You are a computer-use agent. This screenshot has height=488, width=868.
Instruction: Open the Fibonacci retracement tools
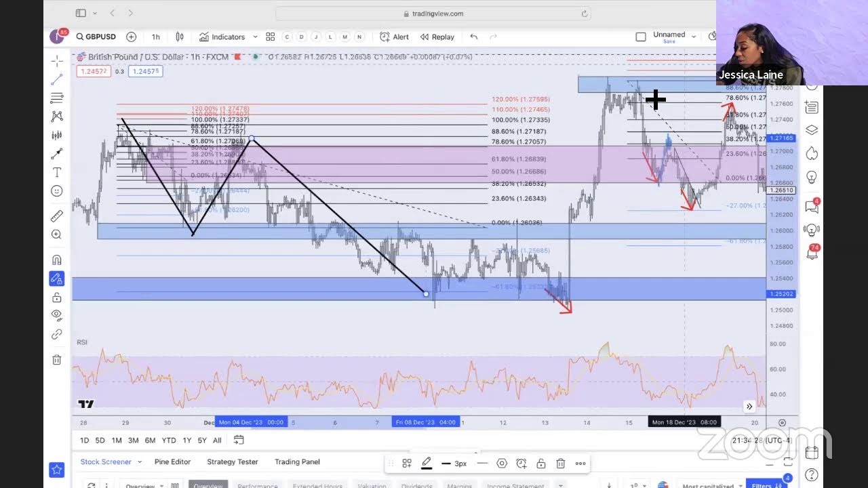click(x=57, y=98)
